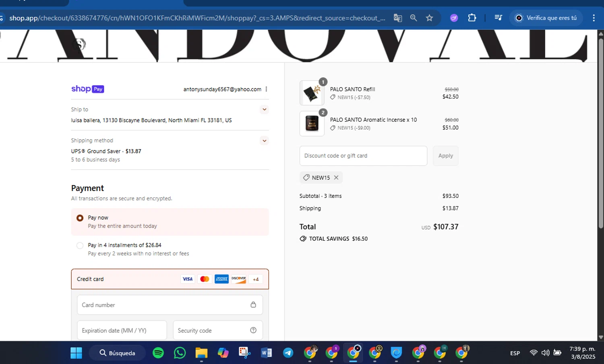Click the Mastercard icon
The width and height of the screenshot is (604, 364).
pyautogui.click(x=205, y=279)
